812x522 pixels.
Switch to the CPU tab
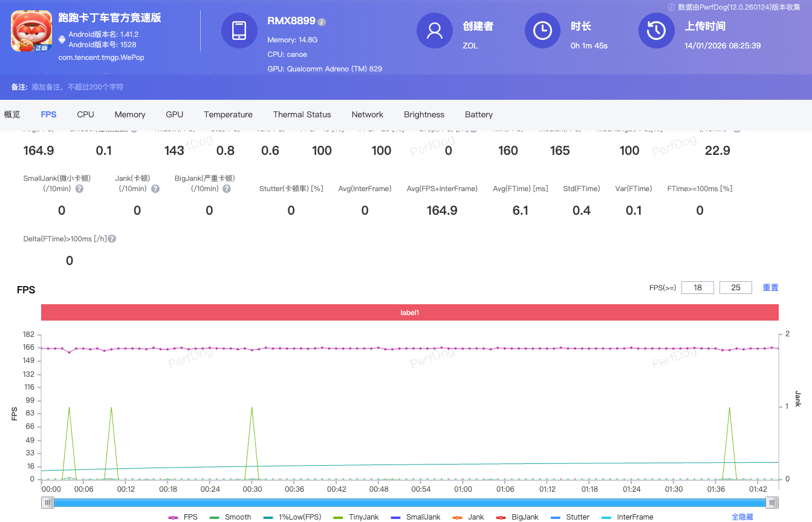click(x=85, y=114)
